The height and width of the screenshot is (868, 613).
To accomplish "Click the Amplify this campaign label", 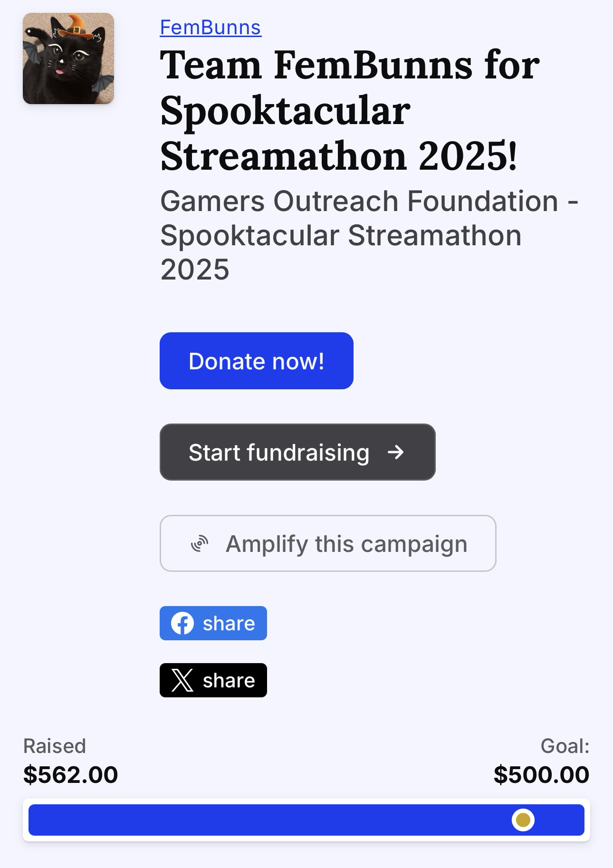I will [x=346, y=543].
